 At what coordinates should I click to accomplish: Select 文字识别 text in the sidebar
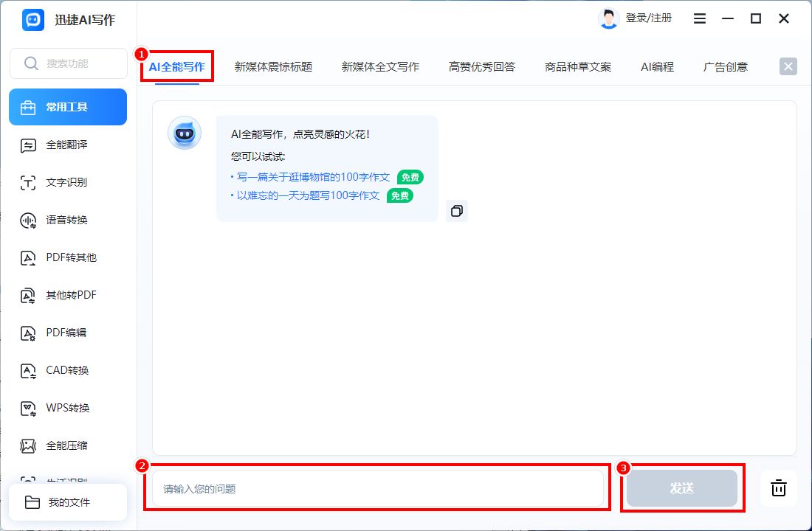point(66,182)
